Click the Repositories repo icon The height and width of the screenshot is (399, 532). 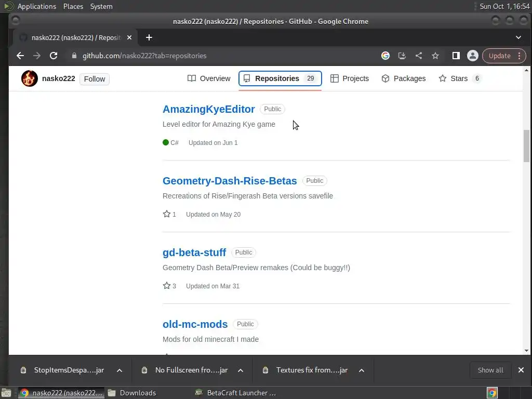[x=247, y=78]
